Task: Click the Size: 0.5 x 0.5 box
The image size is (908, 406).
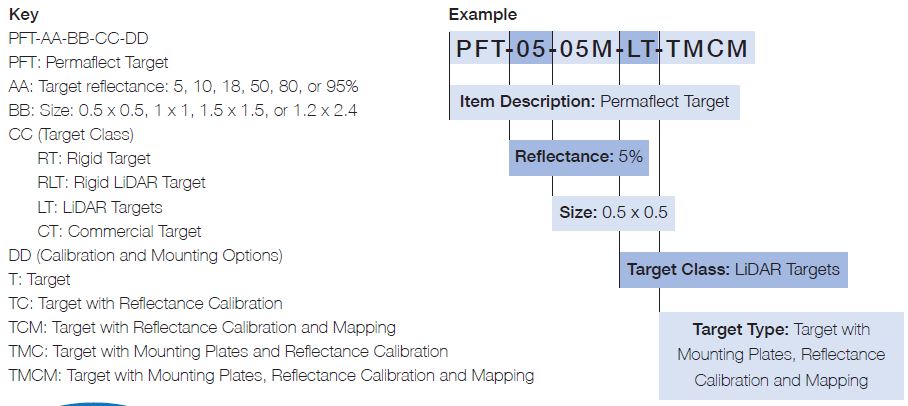Action: point(613,213)
